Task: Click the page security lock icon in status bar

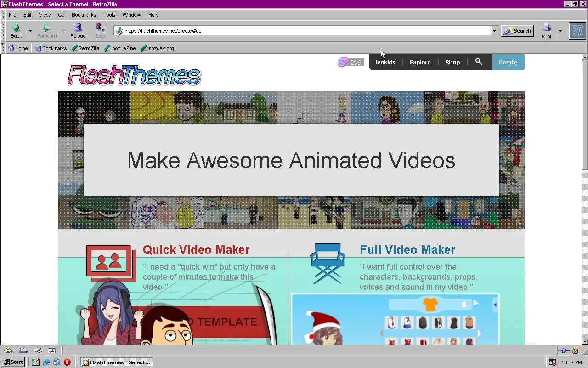Action: click(x=575, y=351)
